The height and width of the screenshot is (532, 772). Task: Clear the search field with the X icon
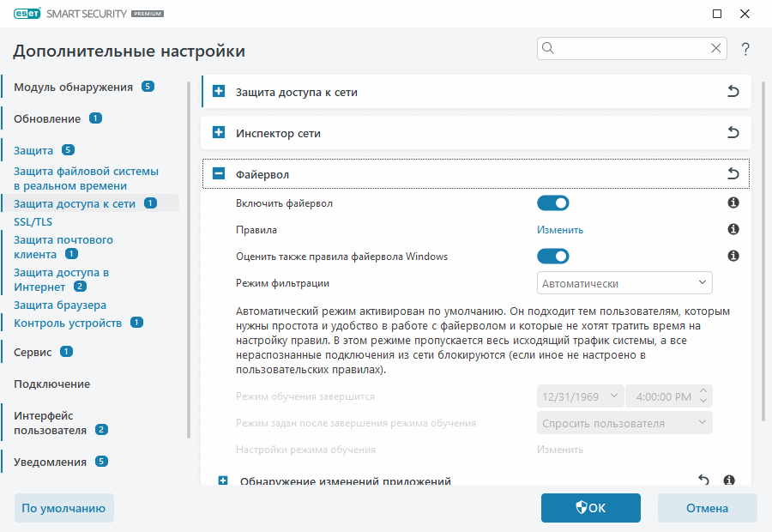(716, 48)
